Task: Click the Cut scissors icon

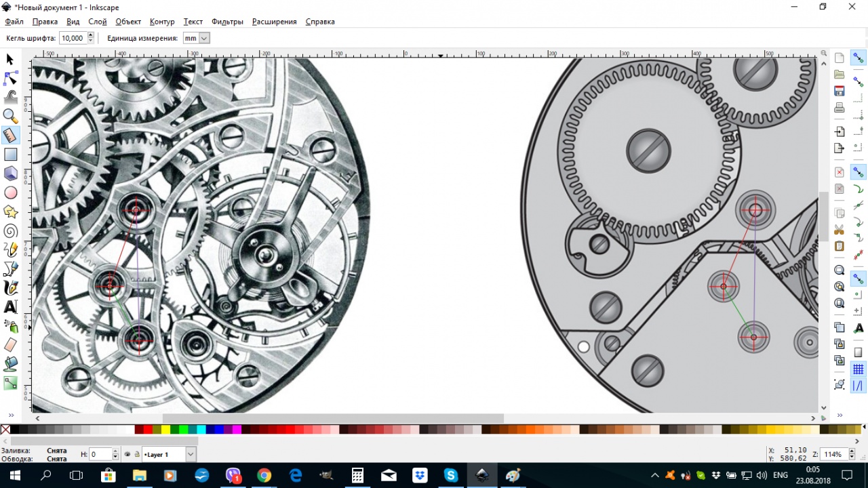Action: (840, 229)
